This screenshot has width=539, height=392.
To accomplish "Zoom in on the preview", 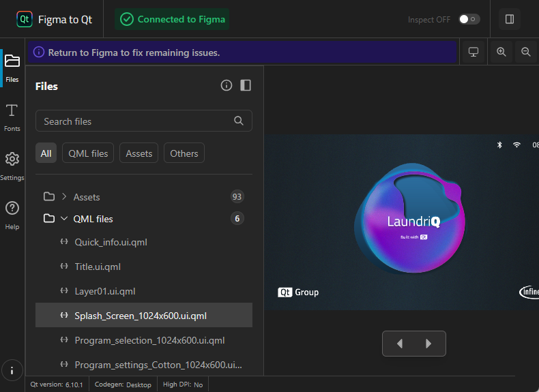I will pyautogui.click(x=501, y=52).
